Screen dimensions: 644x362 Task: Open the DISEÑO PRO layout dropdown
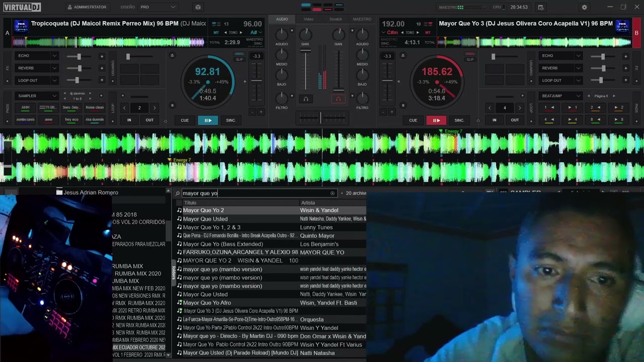coord(158,7)
